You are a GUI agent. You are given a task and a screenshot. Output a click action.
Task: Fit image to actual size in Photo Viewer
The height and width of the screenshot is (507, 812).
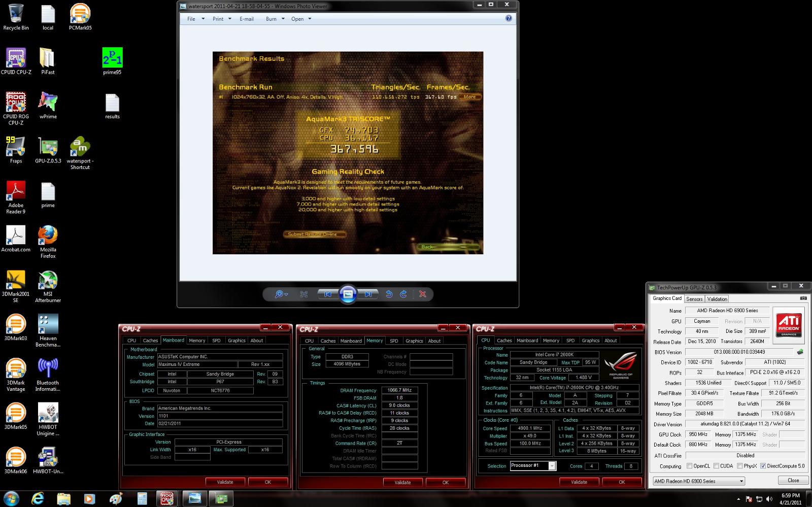pos(304,294)
